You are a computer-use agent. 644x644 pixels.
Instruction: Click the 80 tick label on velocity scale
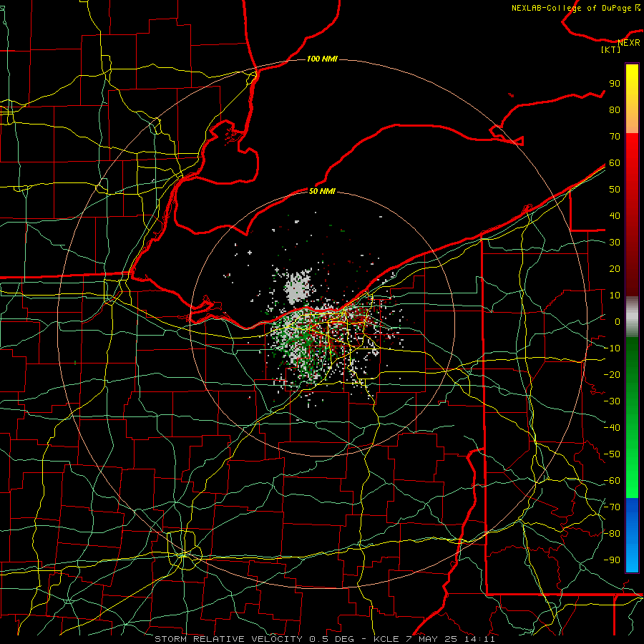tap(615, 109)
